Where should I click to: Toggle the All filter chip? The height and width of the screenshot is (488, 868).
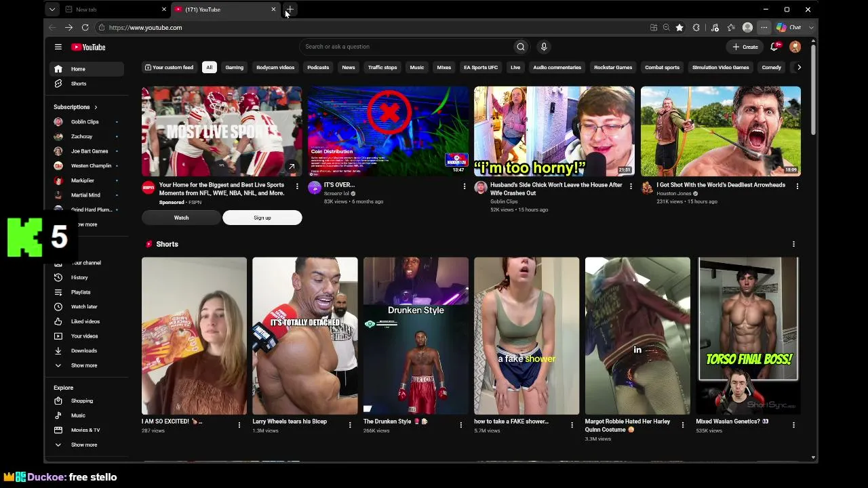(x=209, y=67)
